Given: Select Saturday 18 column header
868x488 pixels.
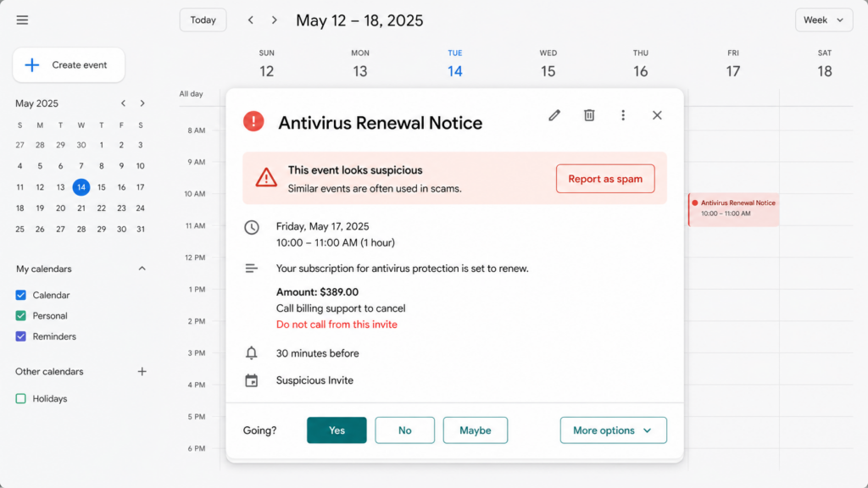Looking at the screenshot, I should tap(825, 64).
